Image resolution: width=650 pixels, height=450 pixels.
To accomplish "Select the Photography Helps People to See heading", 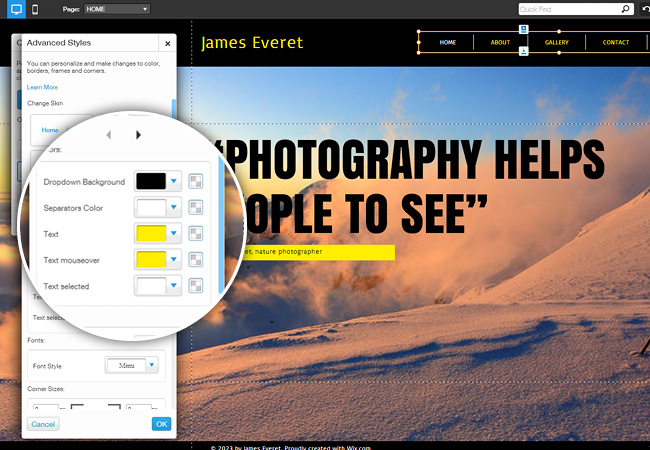I will click(410, 186).
